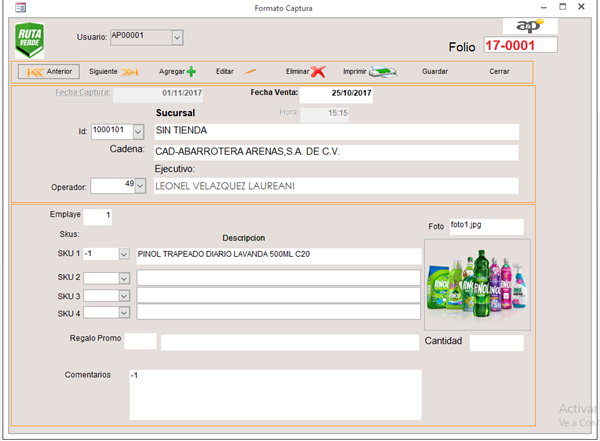Print the form with Imprimir
This screenshot has height=441, width=600.
pyautogui.click(x=370, y=72)
